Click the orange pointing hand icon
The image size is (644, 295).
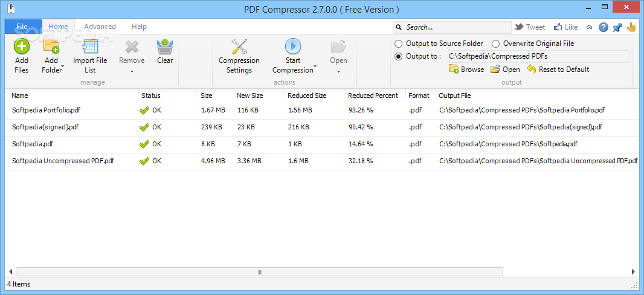(x=631, y=27)
